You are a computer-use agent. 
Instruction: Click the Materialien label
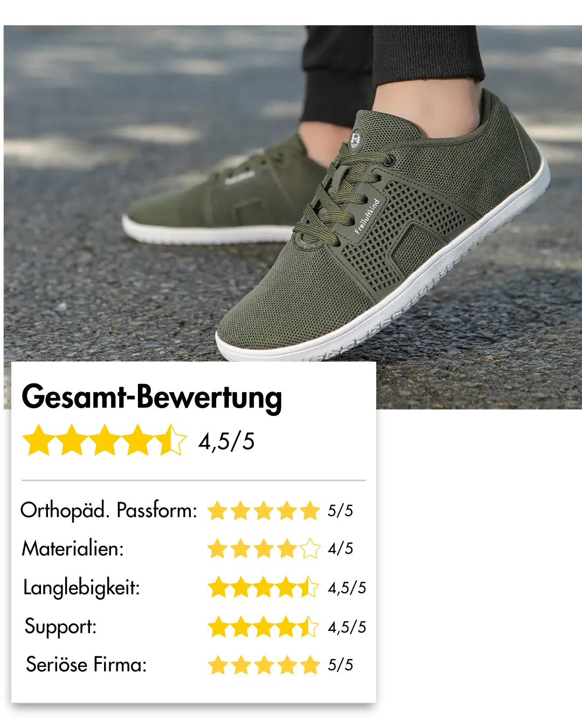coord(73,549)
